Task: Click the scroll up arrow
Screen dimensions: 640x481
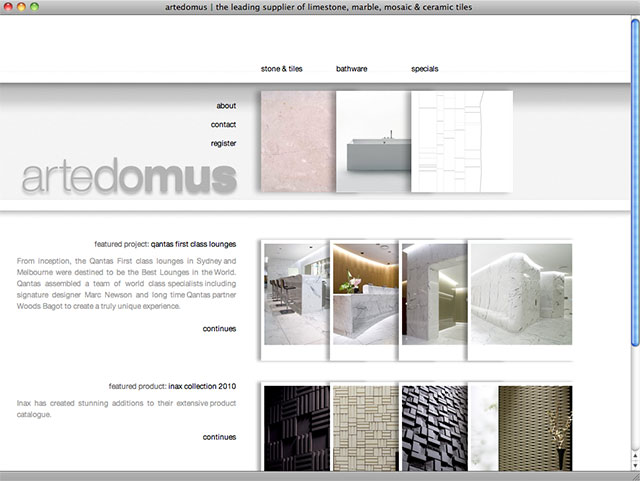Action: pos(636,455)
